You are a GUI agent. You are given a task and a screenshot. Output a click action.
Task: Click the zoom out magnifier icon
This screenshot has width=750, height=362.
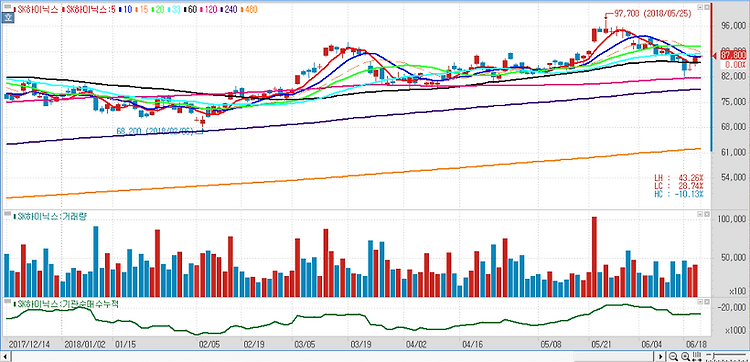[x=673, y=356]
